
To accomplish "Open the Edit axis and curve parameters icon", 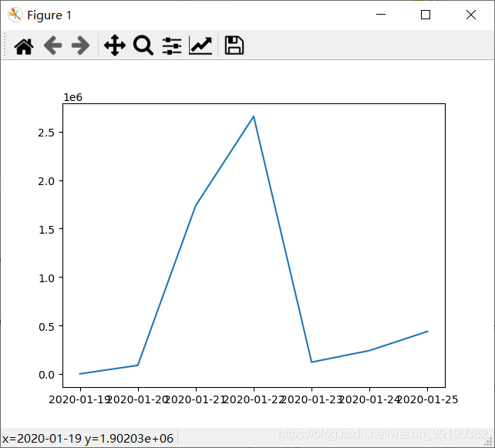I will [200, 45].
